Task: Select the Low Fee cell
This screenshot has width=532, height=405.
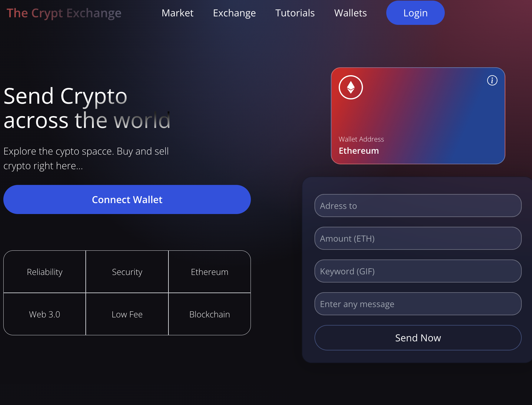Action: (127, 314)
